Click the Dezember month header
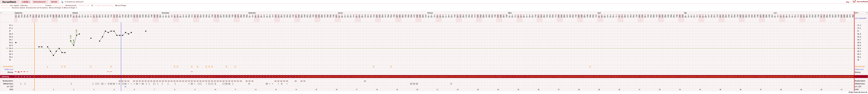 [x=252, y=13]
